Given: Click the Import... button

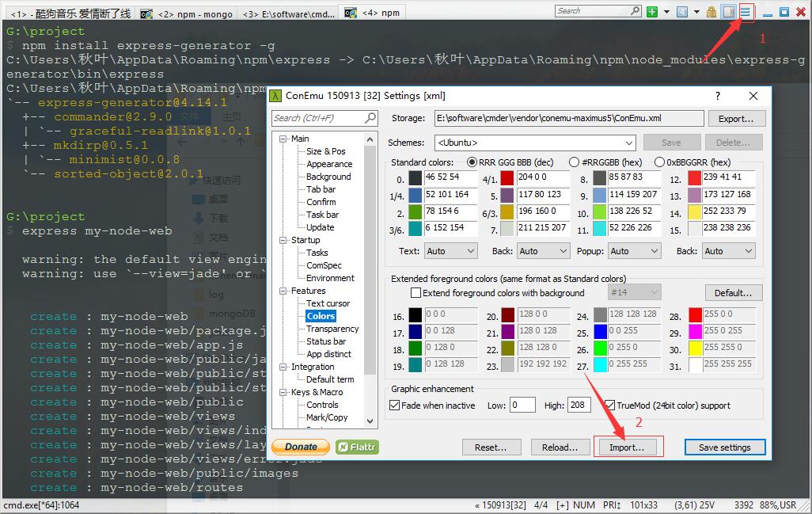Looking at the screenshot, I should (x=627, y=447).
